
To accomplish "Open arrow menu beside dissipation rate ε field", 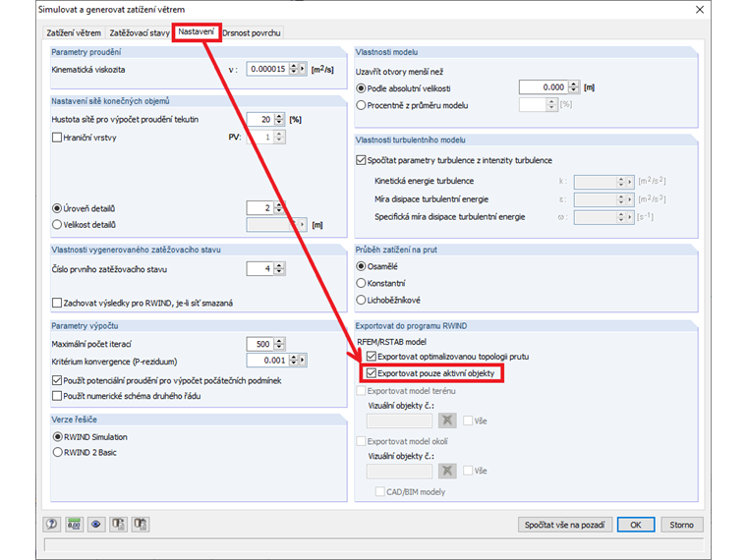I will 630,199.
